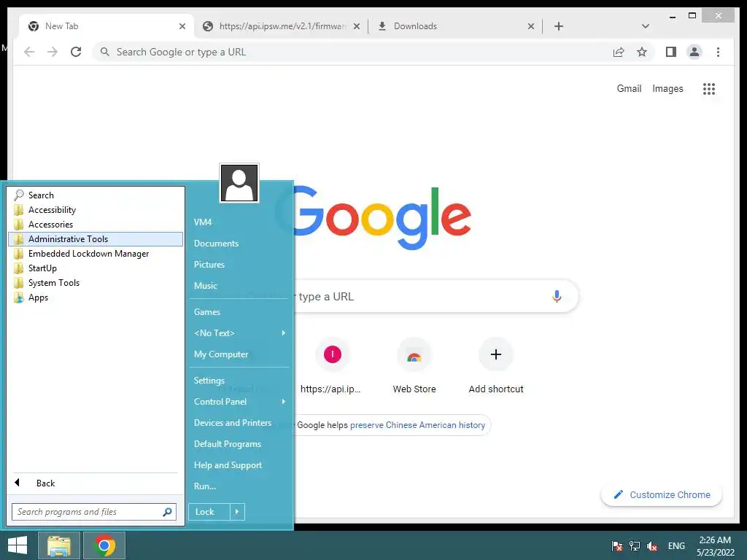Open the Apps folder
The height and width of the screenshot is (560, 747).
click(x=96, y=297)
